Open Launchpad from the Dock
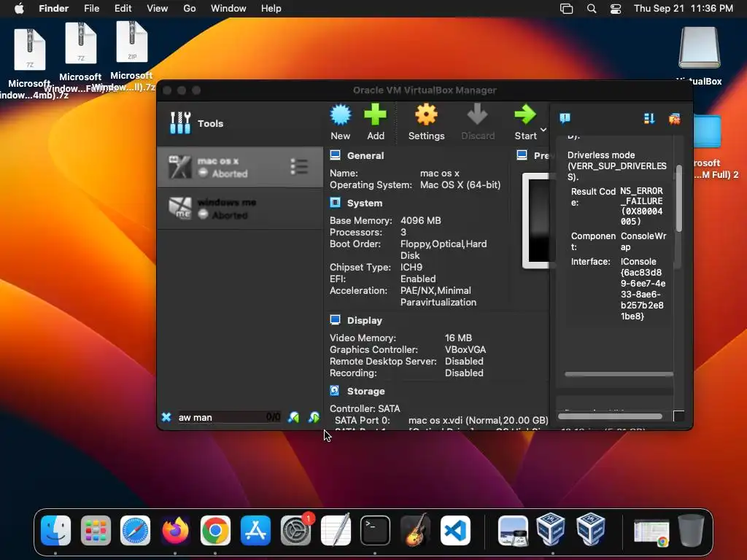 96,530
